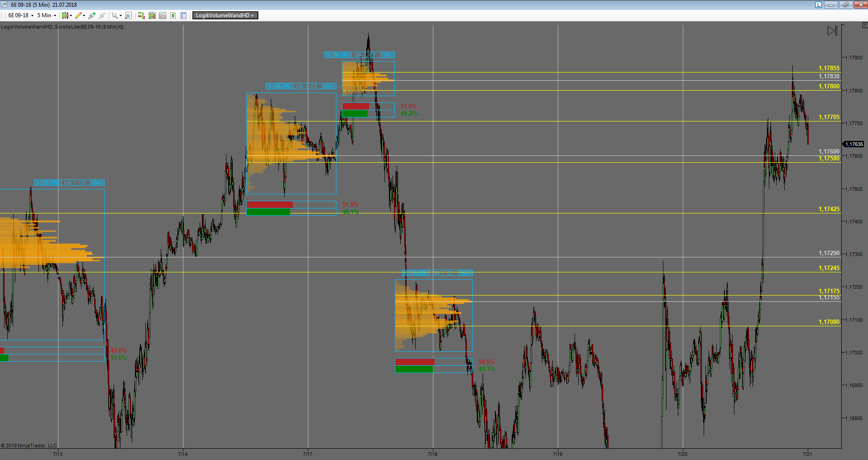868x460 pixels.
Task: Select the green 48,1% buy volume bar
Action: click(x=269, y=212)
